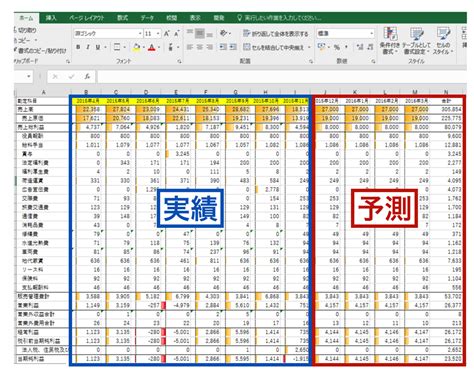Click the comma style icon
The width and height of the screenshot is (474, 373).
tap(346, 47)
